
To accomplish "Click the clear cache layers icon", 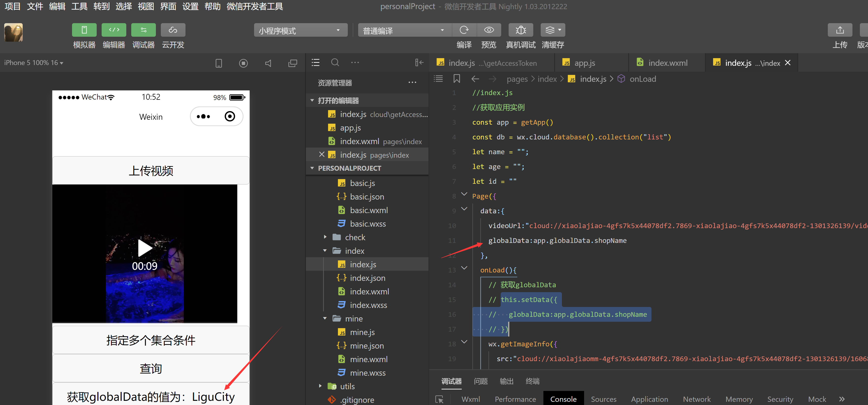I will 550,30.
